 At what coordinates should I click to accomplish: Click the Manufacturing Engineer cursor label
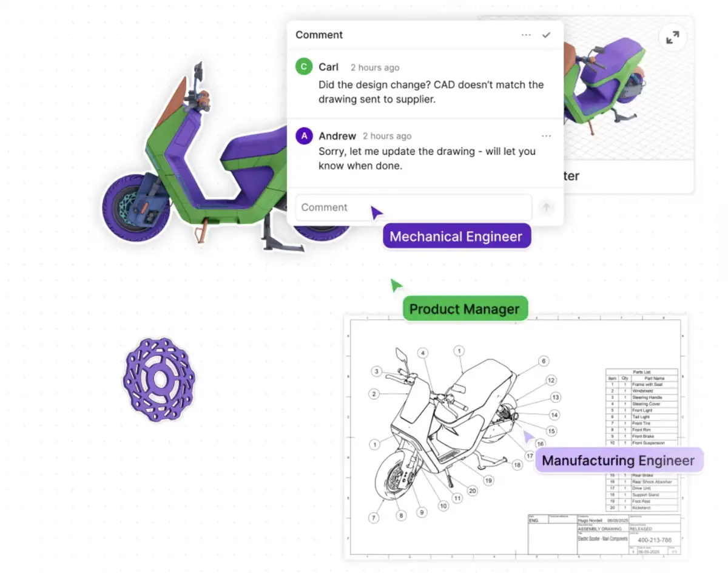coord(618,461)
